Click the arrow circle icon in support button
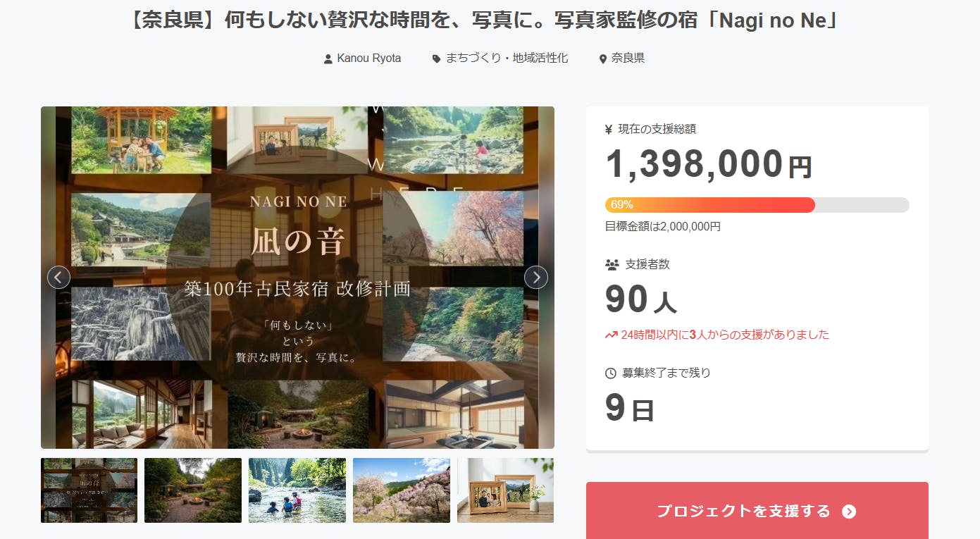This screenshot has width=980, height=539. click(849, 512)
